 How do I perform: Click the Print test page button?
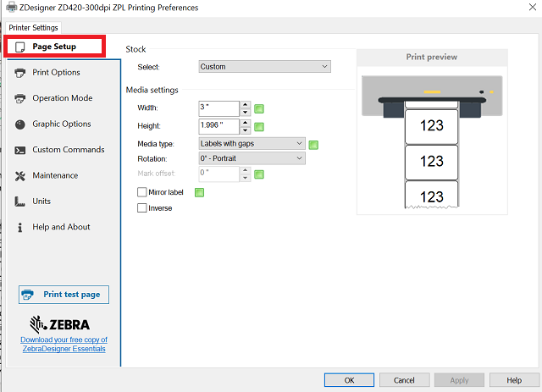64,295
